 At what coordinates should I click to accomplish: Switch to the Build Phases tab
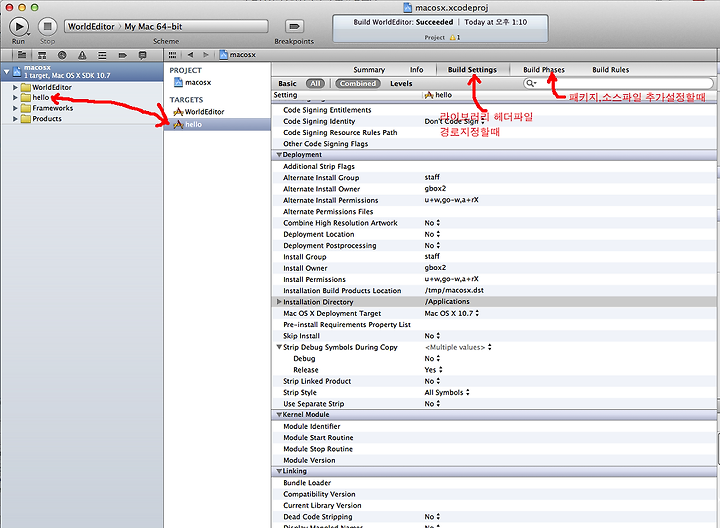pyautogui.click(x=544, y=70)
